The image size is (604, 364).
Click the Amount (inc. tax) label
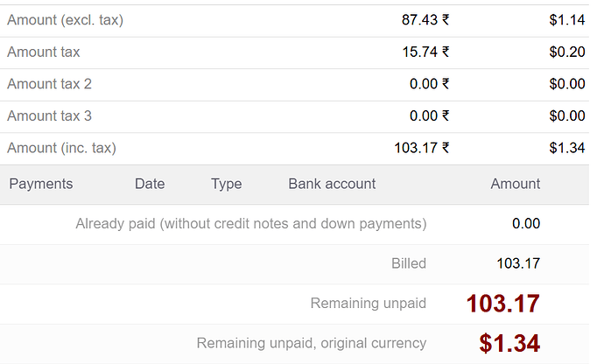pos(61,148)
